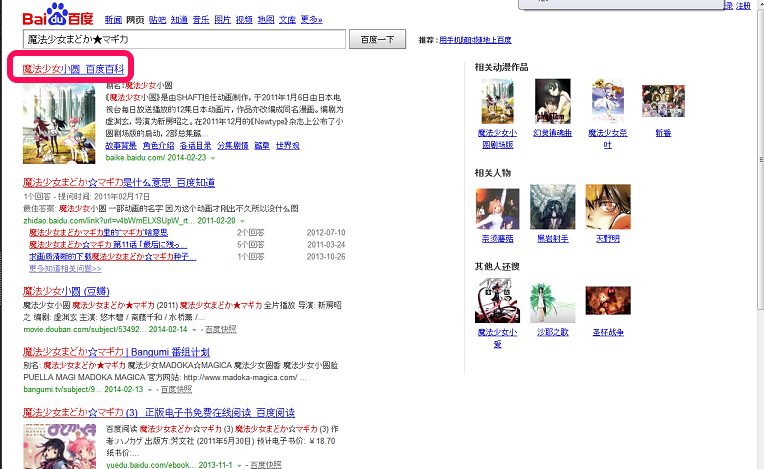Click the 天野明 character image

click(608, 207)
